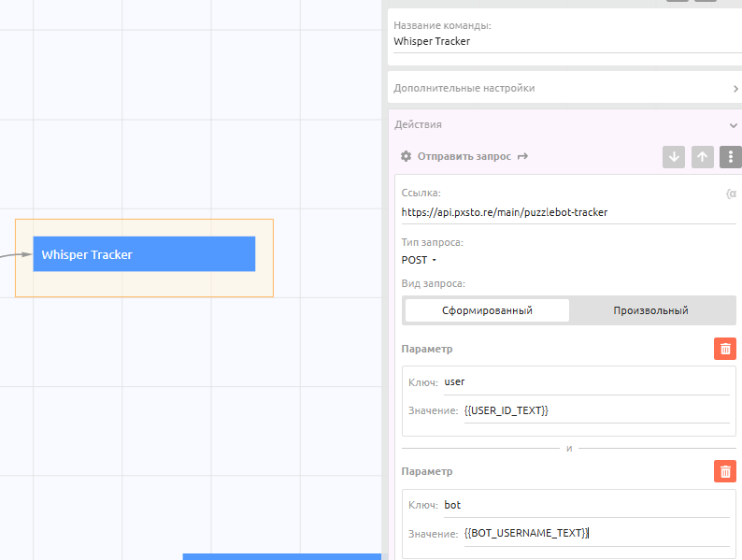Click the {{USER_ID_TEXT}} value field

(x=594, y=410)
